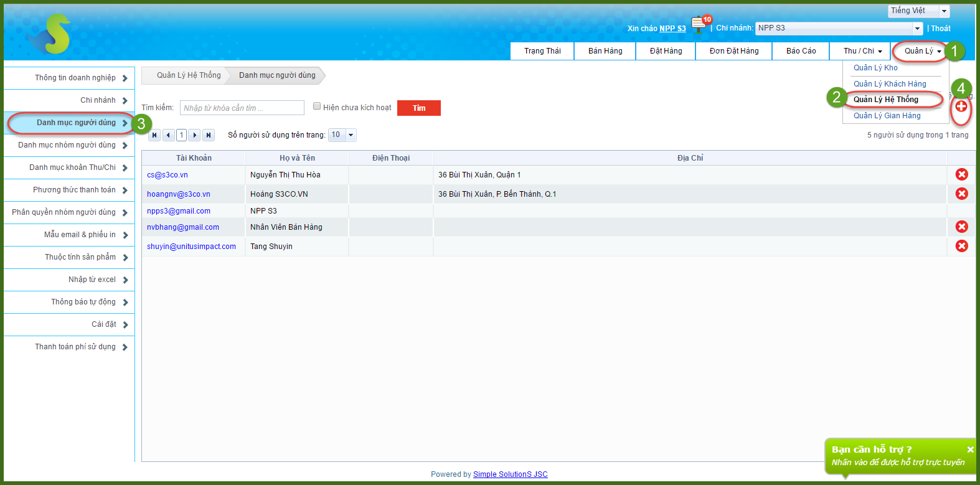Open the Thu / Chi menu
Screen dimensions: 980x485
[862, 51]
